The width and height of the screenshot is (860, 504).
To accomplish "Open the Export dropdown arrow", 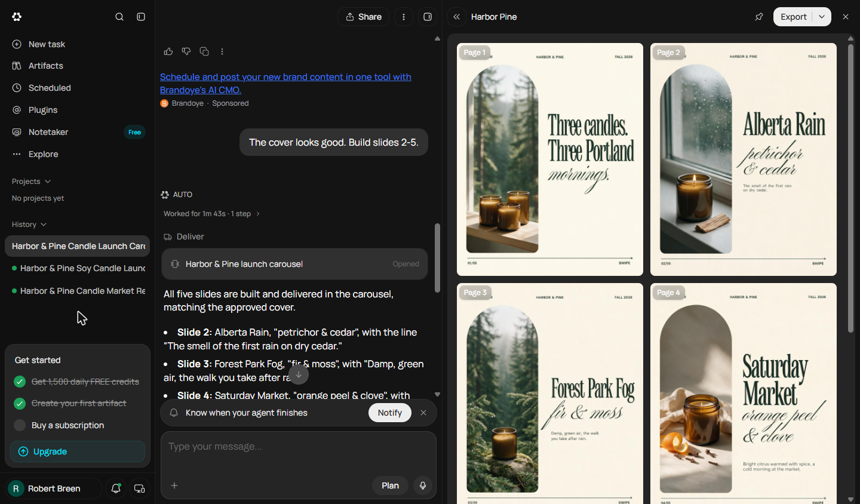I will point(822,17).
